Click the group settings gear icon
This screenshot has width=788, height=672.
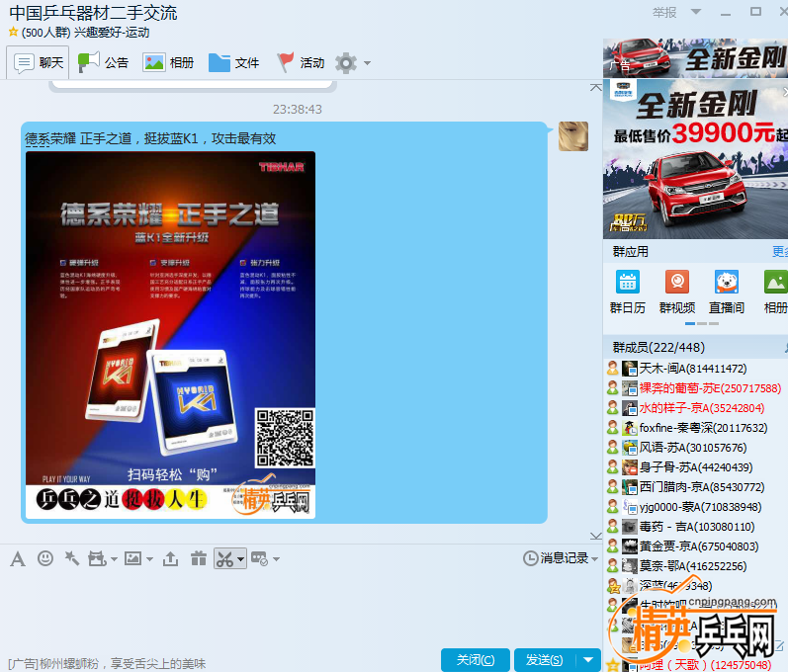(x=346, y=63)
